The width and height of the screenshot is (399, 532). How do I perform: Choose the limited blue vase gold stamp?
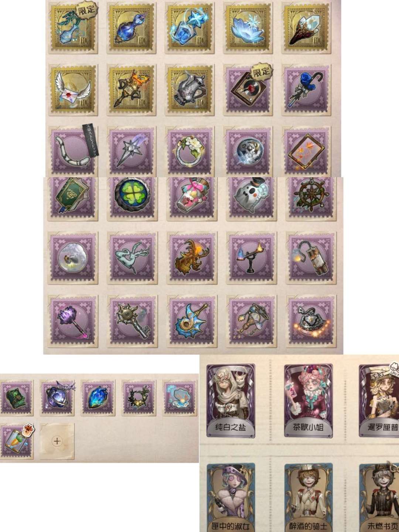[x=73, y=28]
